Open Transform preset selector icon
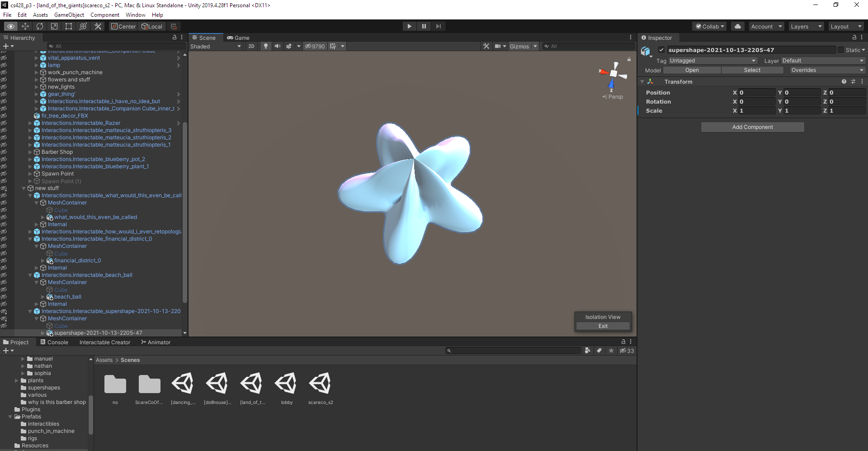The width and height of the screenshot is (868, 451). 853,82
